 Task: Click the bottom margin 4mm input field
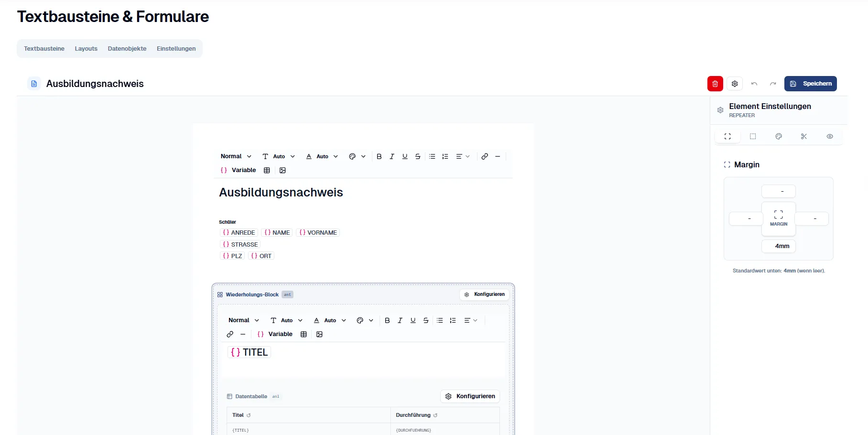(x=778, y=246)
